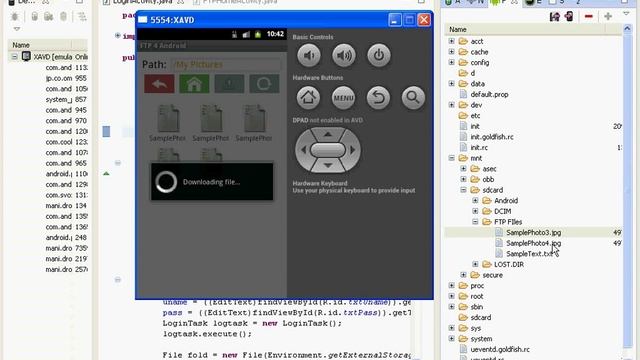Viewport: 640px width, 360px height.
Task: Select the Android folder under sdcard
Action: [506, 200]
